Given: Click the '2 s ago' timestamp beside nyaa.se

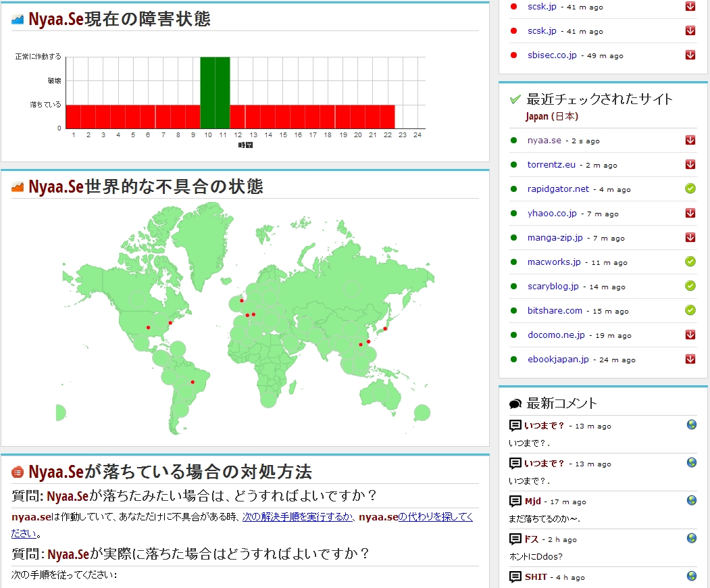Looking at the screenshot, I should pos(586,141).
